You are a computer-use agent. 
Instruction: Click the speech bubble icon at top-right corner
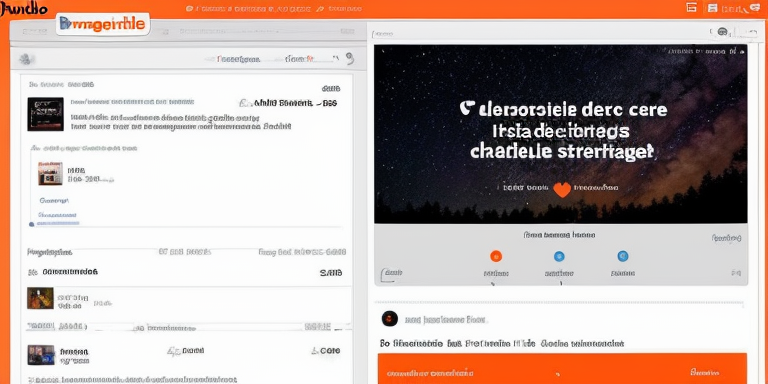(754, 8)
